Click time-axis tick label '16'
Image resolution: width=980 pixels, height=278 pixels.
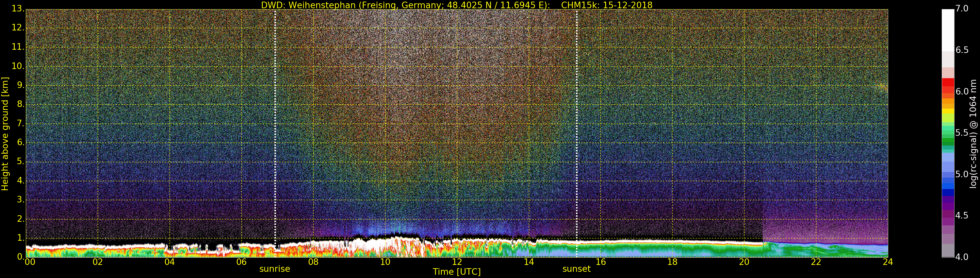click(x=601, y=262)
